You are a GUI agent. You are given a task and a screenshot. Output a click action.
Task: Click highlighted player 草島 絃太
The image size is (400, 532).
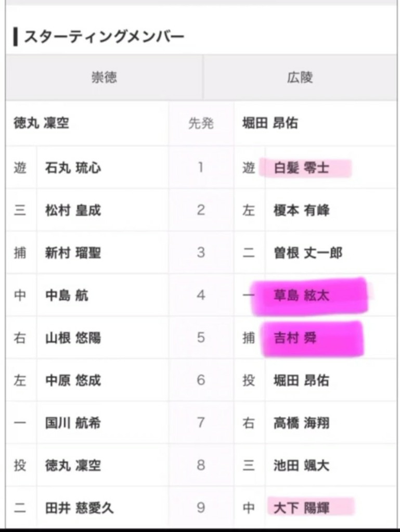301,295
